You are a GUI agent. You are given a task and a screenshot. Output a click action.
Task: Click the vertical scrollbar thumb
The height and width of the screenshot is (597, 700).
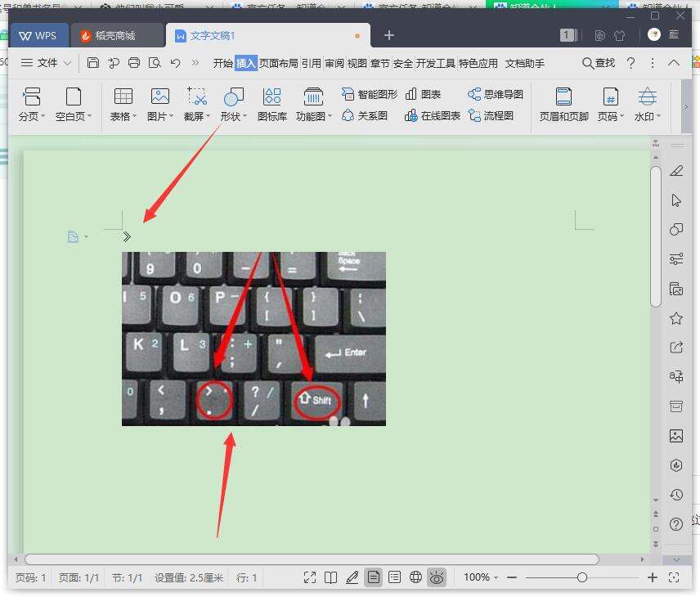655,236
